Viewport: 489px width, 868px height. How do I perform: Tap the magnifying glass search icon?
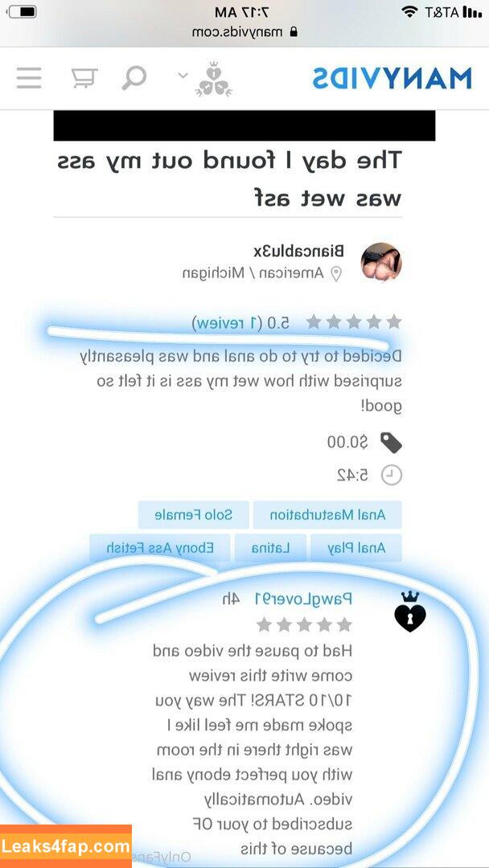pos(134,77)
